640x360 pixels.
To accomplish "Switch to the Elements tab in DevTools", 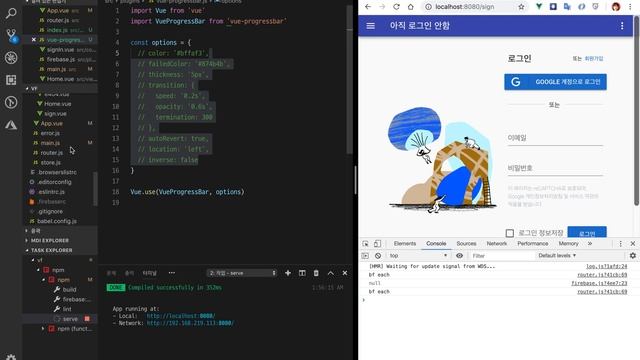I will 405,244.
